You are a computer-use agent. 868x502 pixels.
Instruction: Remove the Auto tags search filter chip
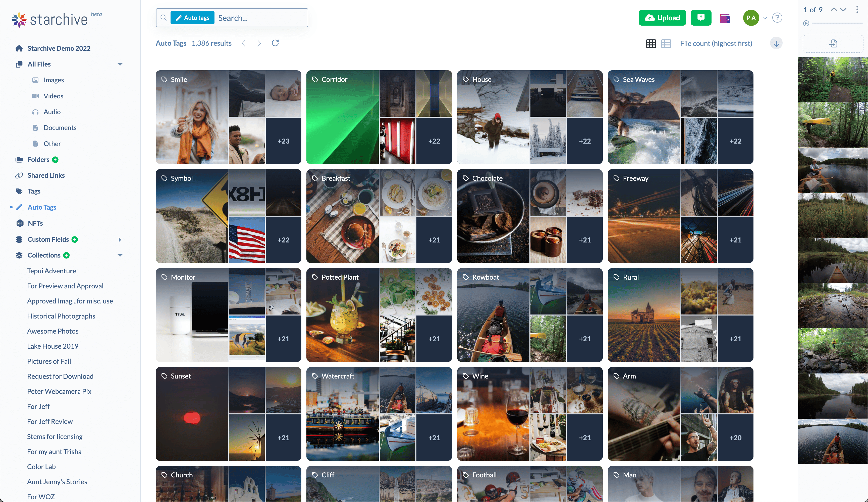click(192, 18)
